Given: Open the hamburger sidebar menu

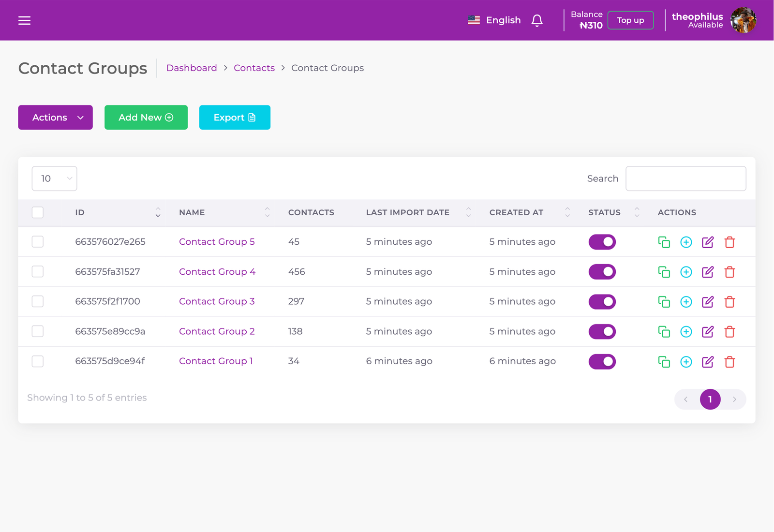Looking at the screenshot, I should [x=24, y=20].
